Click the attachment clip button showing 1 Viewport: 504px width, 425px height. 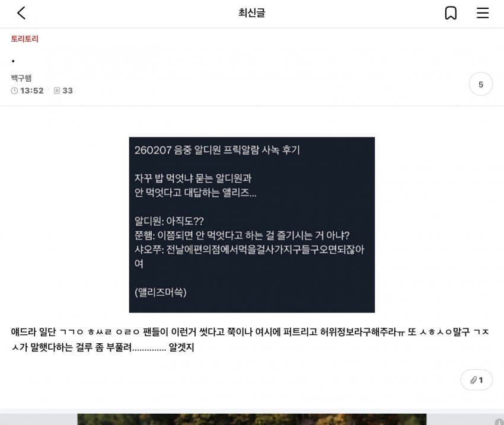pyautogui.click(x=476, y=380)
